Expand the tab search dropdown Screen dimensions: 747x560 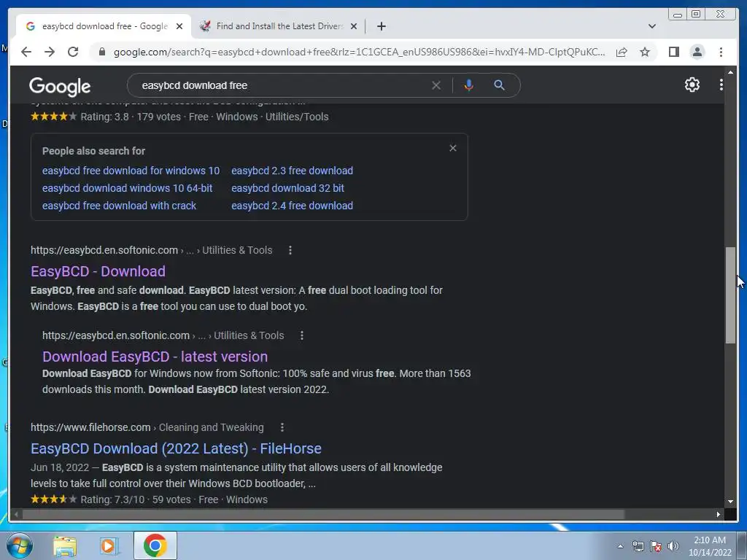point(651,26)
